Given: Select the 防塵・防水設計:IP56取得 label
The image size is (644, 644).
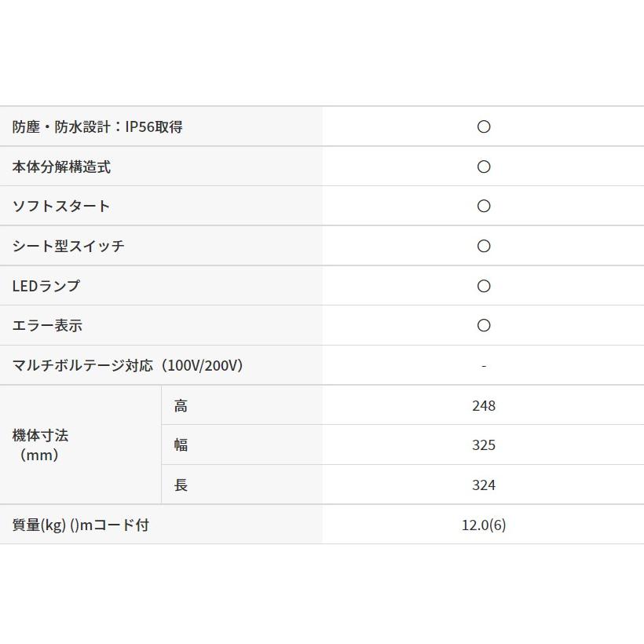Looking at the screenshot, I should point(97,127).
